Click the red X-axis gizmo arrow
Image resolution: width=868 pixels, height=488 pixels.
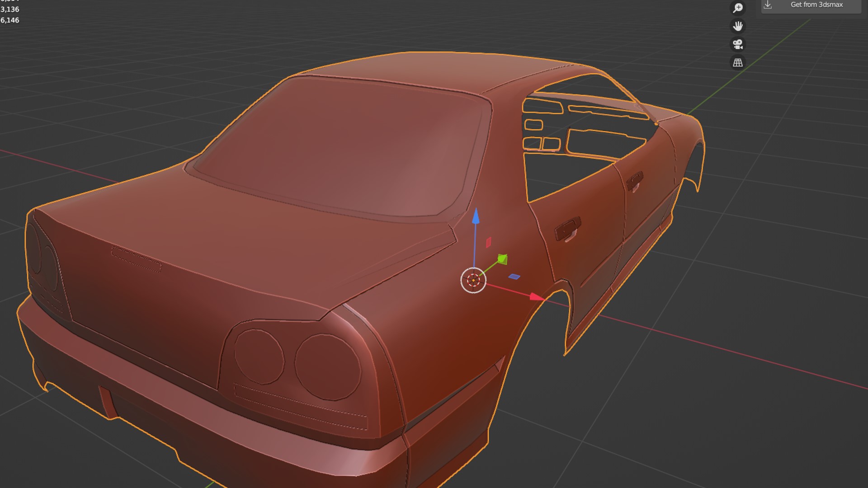pyautogui.click(x=536, y=297)
